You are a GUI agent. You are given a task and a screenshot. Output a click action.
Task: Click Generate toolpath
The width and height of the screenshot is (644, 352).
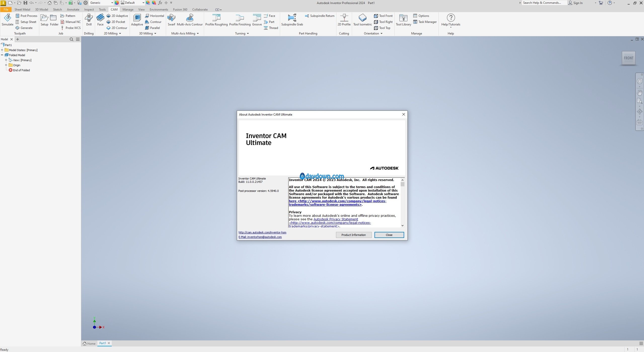click(24, 28)
